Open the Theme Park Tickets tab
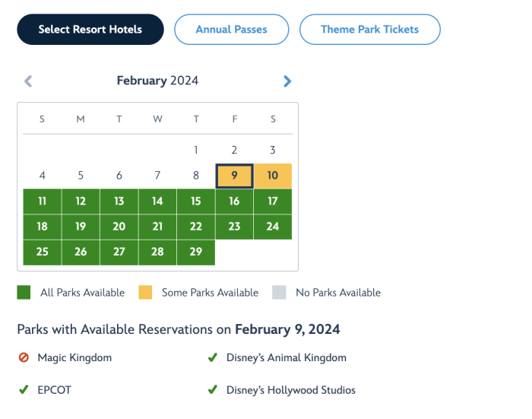The height and width of the screenshot is (419, 532). (369, 30)
